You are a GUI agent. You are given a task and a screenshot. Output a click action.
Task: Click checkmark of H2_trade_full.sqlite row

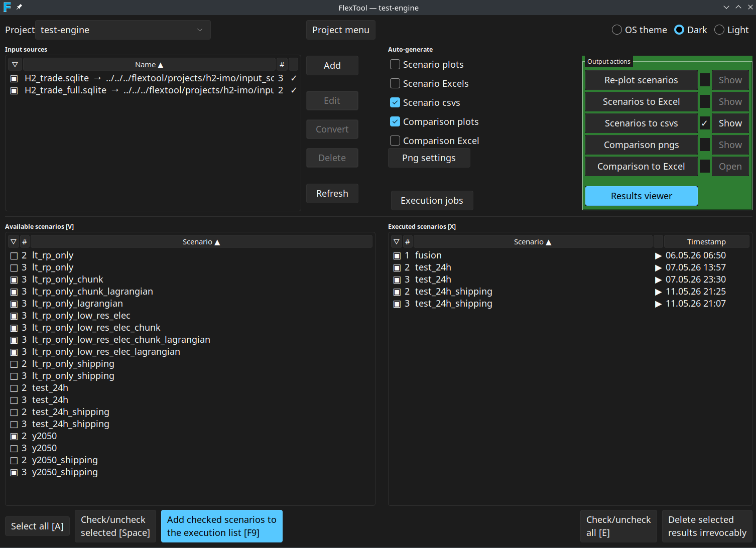pyautogui.click(x=294, y=90)
